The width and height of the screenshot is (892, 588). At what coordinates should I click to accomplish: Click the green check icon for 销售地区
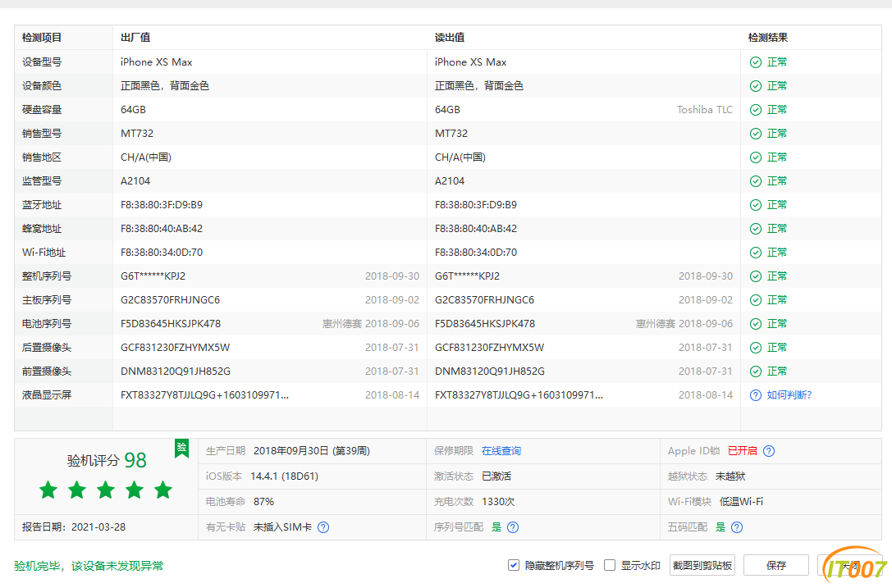pyautogui.click(x=756, y=157)
